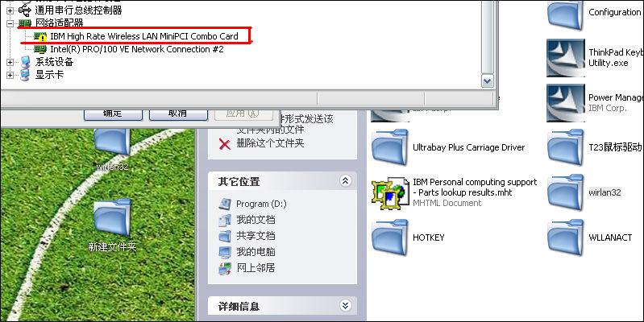Viewport: 644px width, 322px height.
Task: Select IBM High Rate Wireless LAN adapter icon
Action: pyautogui.click(x=40, y=36)
